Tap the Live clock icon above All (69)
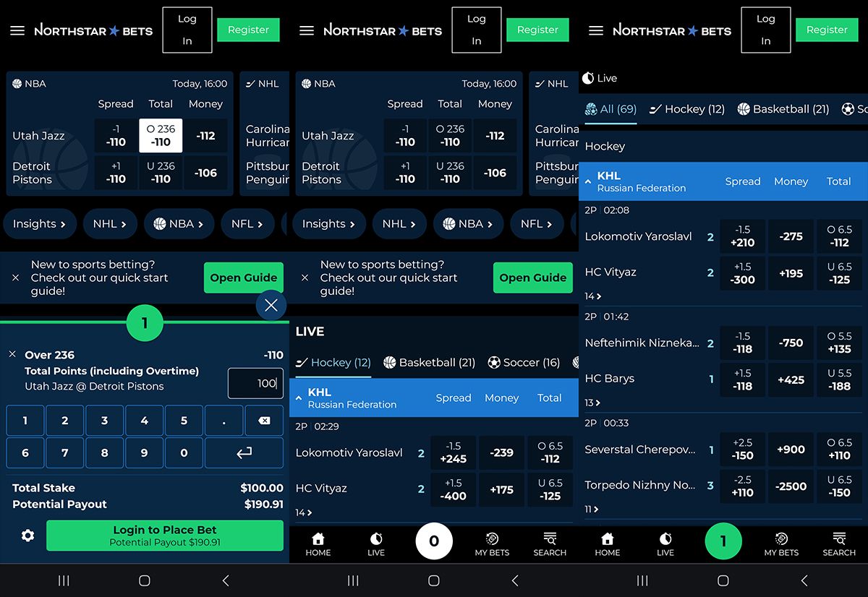This screenshot has width=868, height=597. (x=588, y=78)
